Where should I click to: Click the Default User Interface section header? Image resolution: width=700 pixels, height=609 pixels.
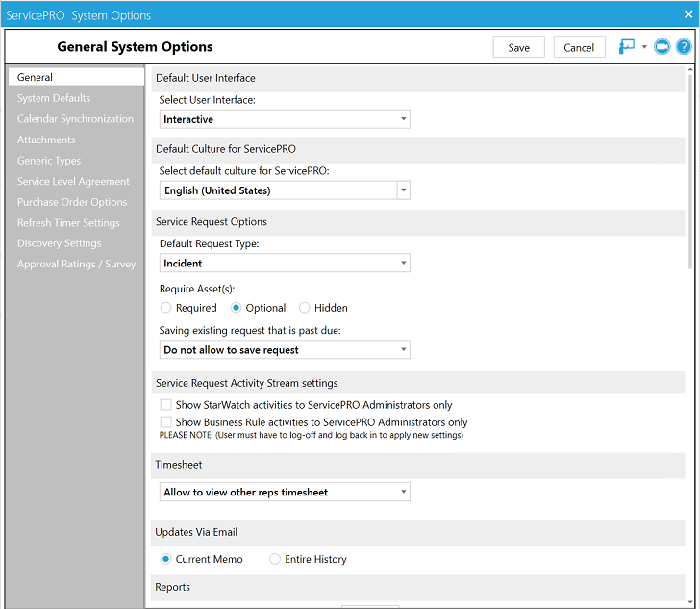pyautogui.click(x=418, y=78)
